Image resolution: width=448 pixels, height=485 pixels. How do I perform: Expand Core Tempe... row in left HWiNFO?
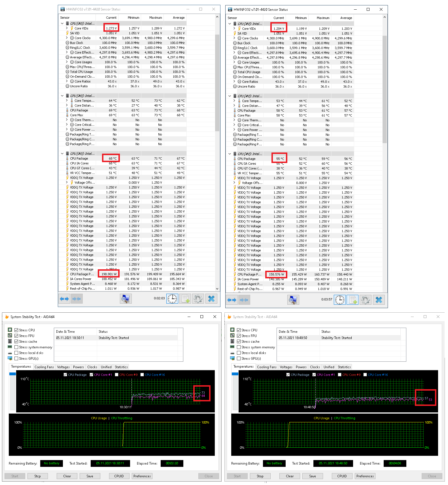coord(67,101)
